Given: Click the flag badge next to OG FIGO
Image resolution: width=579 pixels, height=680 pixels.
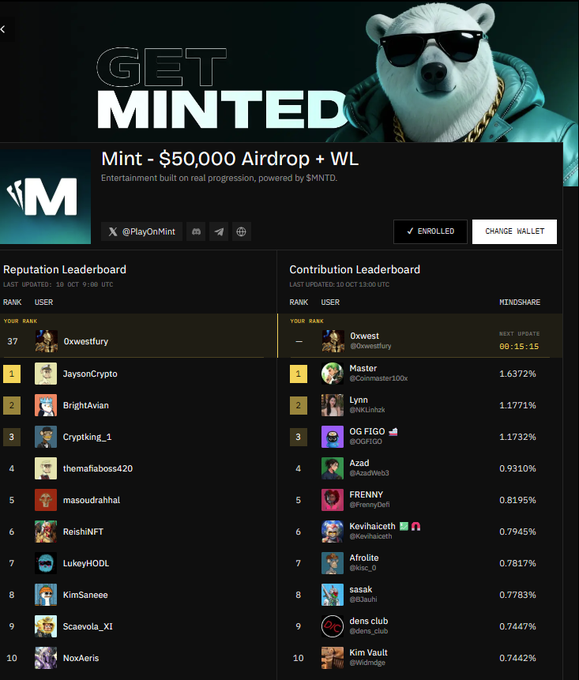Looking at the screenshot, I should pos(393,432).
